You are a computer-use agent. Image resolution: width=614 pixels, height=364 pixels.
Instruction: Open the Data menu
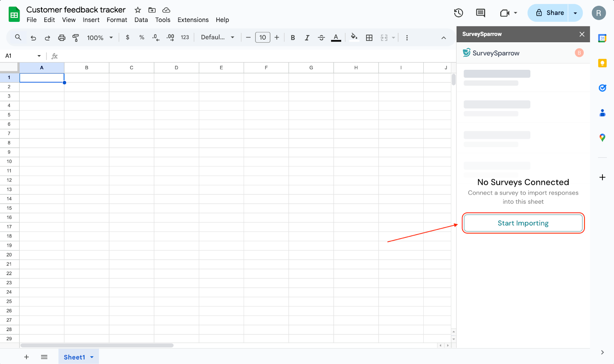(x=141, y=20)
